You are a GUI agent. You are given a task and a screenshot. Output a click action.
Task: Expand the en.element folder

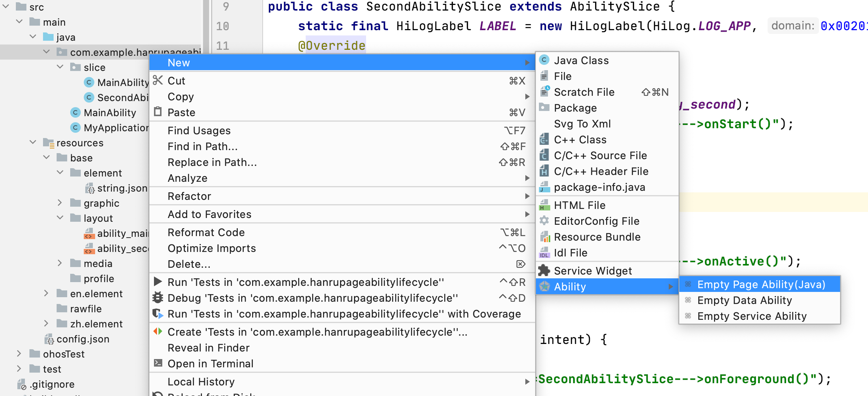(x=46, y=293)
